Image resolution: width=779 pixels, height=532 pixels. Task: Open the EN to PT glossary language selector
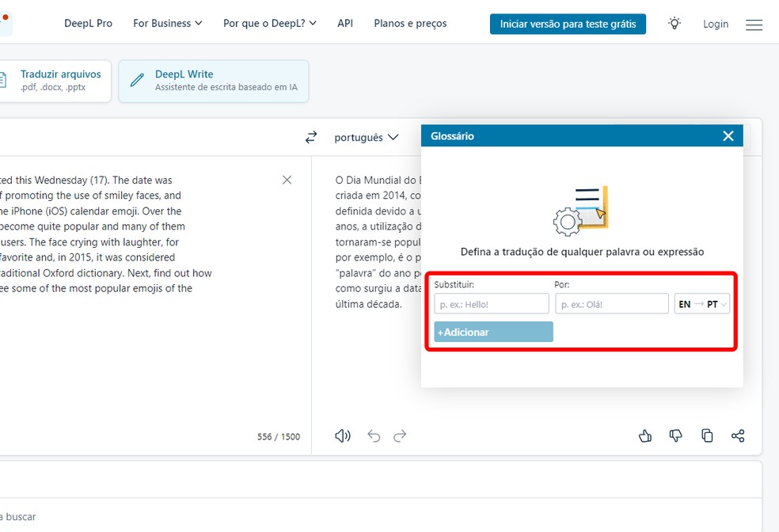(701, 303)
